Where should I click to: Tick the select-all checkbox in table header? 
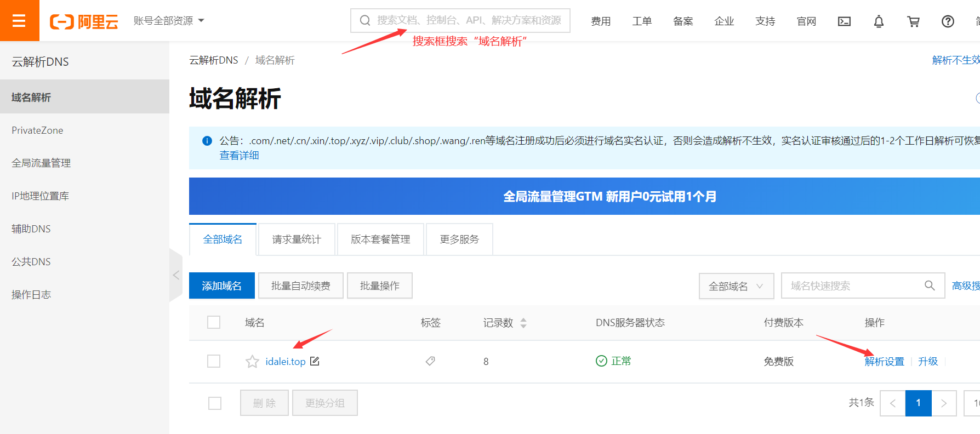[214, 322]
